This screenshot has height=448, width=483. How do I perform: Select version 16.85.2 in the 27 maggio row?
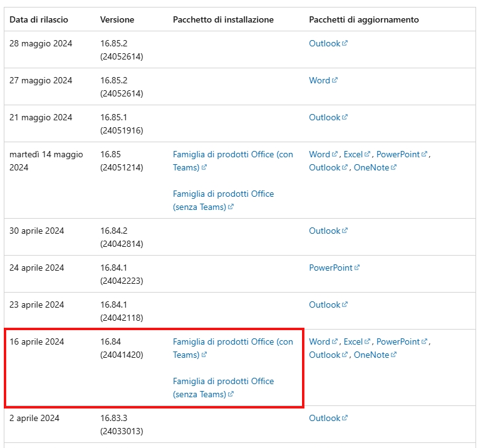pos(122,87)
